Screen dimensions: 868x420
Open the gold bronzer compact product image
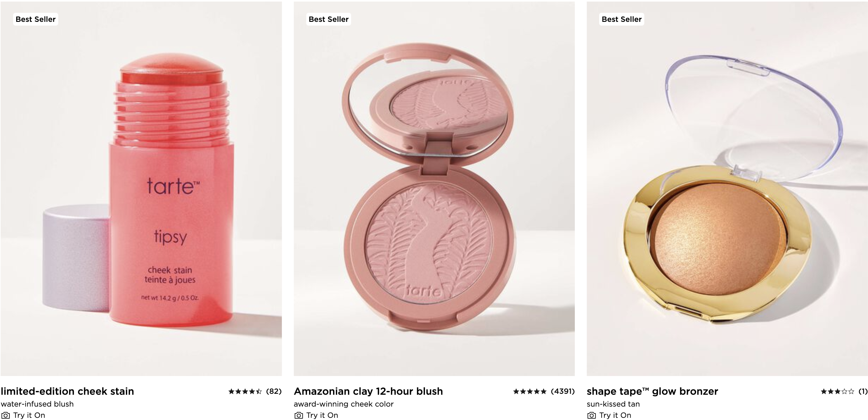(x=727, y=189)
